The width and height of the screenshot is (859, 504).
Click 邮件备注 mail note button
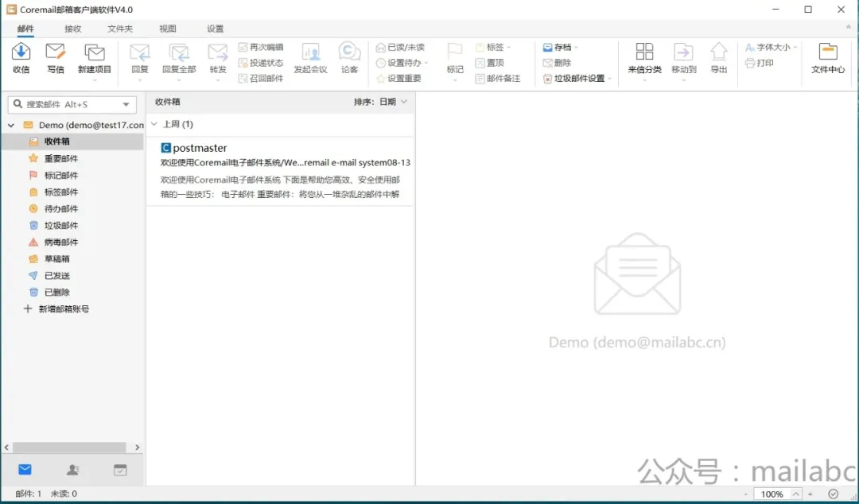pyautogui.click(x=498, y=79)
